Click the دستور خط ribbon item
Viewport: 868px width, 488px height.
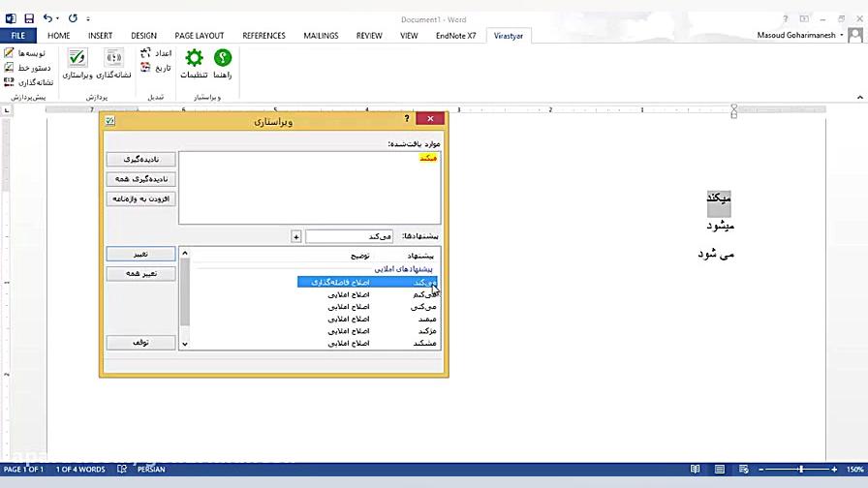(x=28, y=68)
